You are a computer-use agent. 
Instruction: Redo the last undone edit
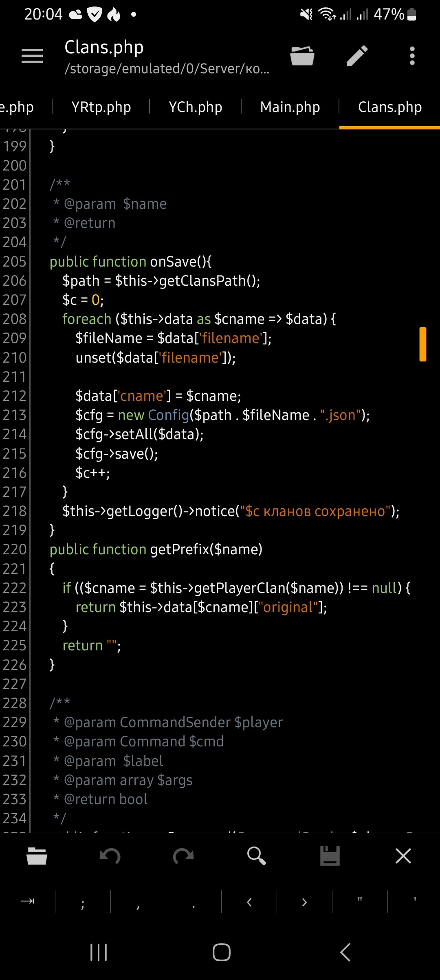pos(183,856)
